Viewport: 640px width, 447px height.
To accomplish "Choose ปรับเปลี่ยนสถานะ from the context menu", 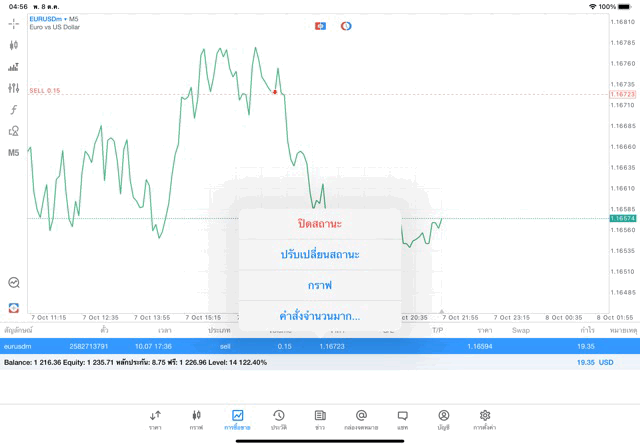I will point(320,254).
